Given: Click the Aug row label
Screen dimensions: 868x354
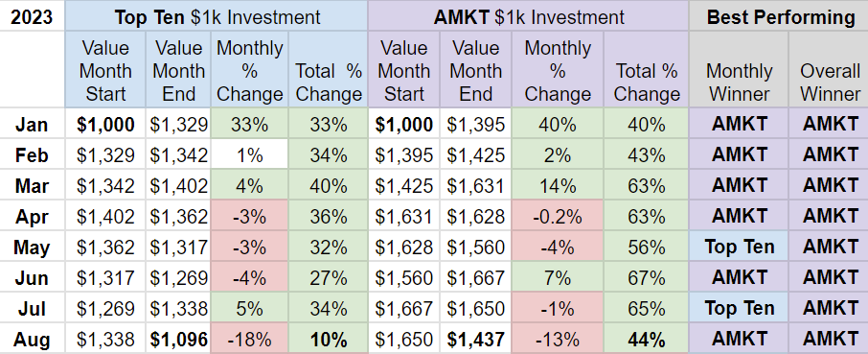Looking at the screenshot, I should 33,339.
